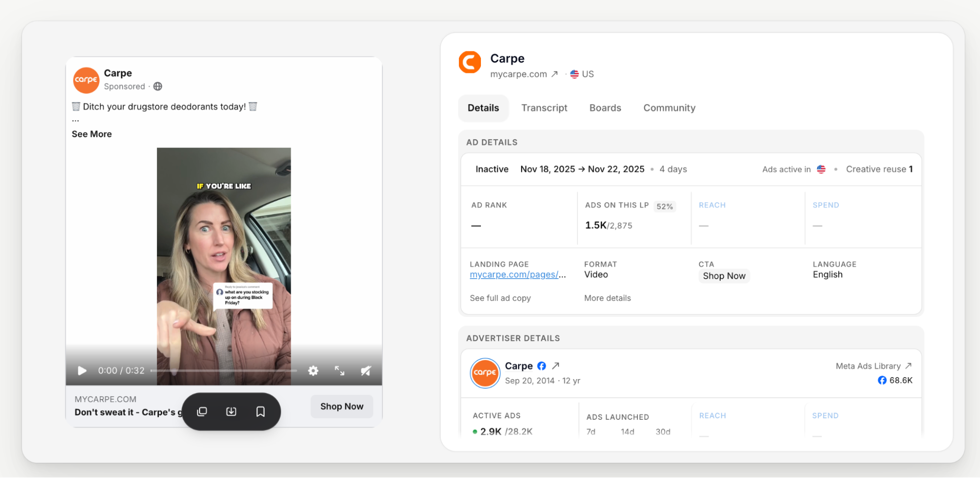This screenshot has width=980, height=478.
Task: Click the orange Carpe brand logo in panel header
Action: pos(470,62)
